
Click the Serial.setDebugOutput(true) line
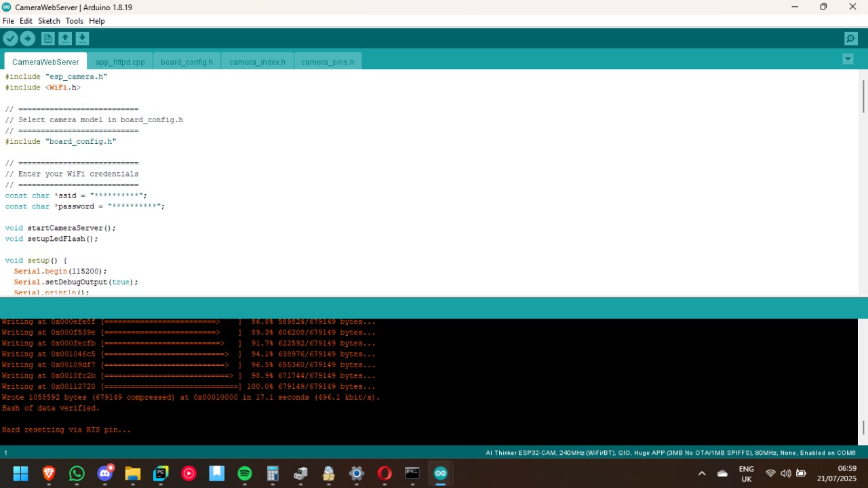click(76, 282)
